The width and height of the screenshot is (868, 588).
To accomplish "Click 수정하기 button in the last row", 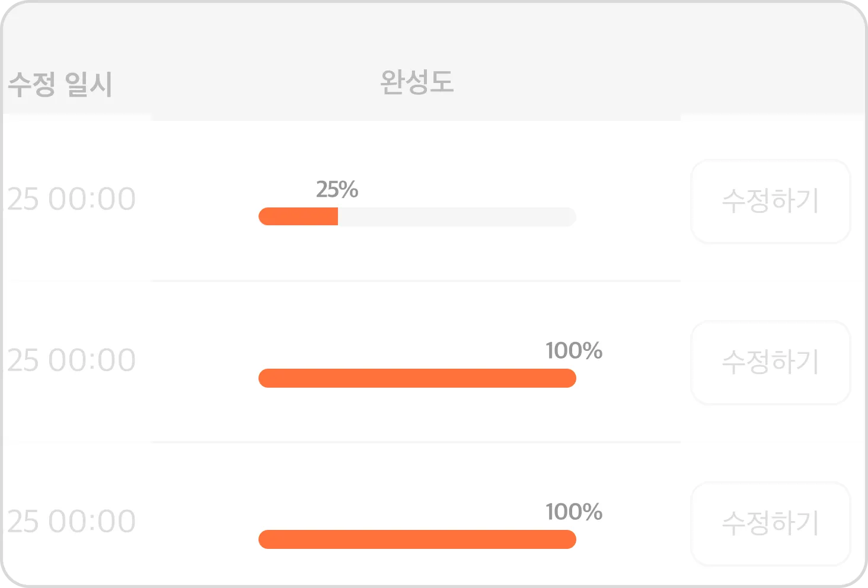I will tap(770, 523).
